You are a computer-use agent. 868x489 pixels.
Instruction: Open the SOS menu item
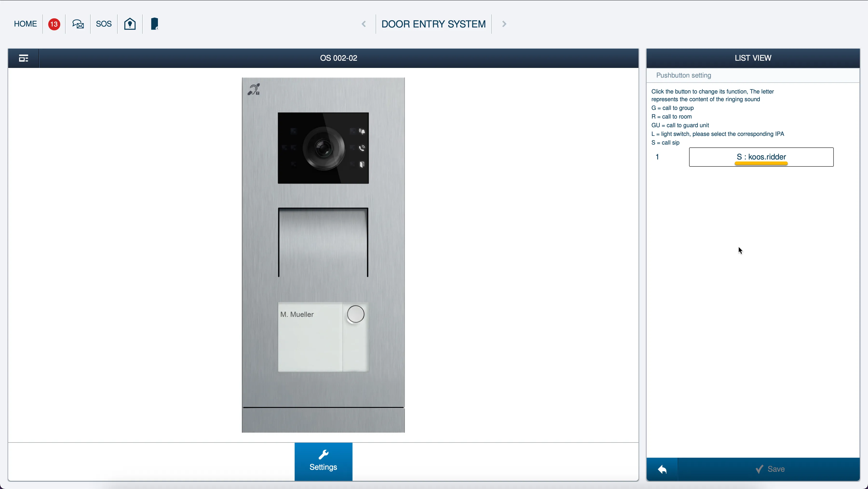pos(103,24)
